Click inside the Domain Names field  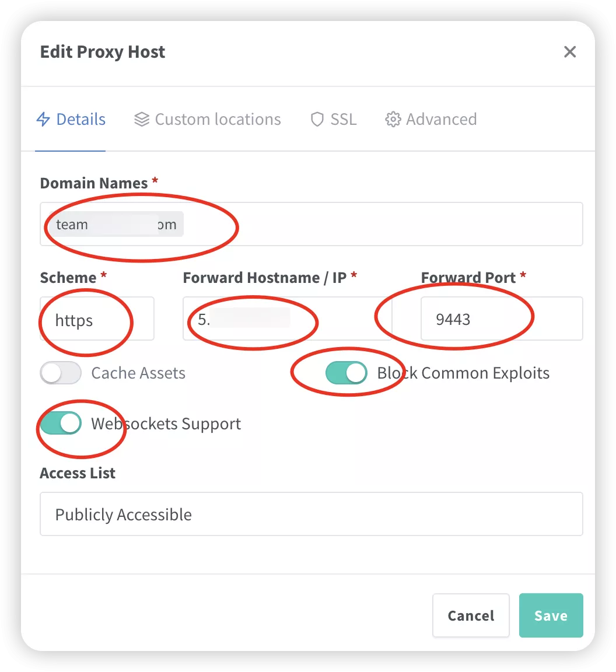click(311, 224)
